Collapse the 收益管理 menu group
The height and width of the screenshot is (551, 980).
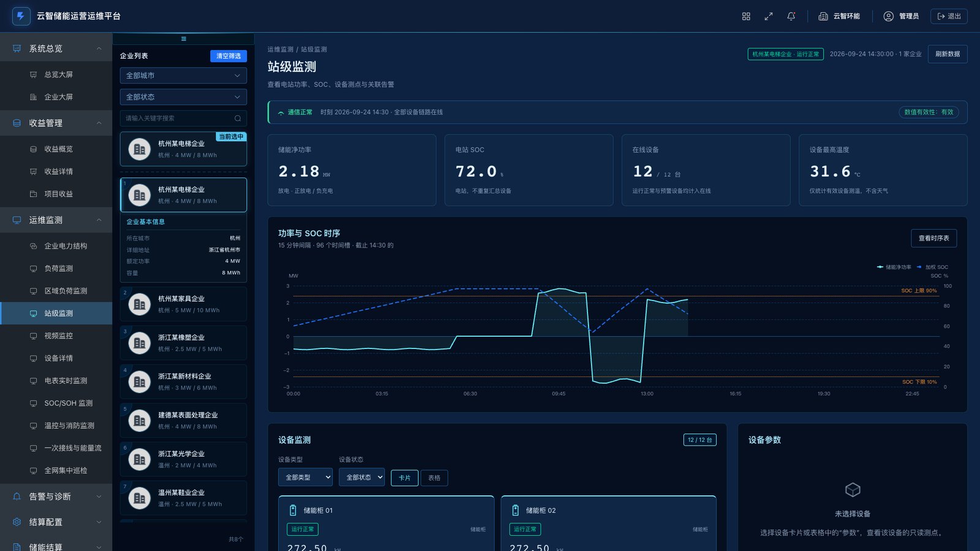pyautogui.click(x=56, y=123)
